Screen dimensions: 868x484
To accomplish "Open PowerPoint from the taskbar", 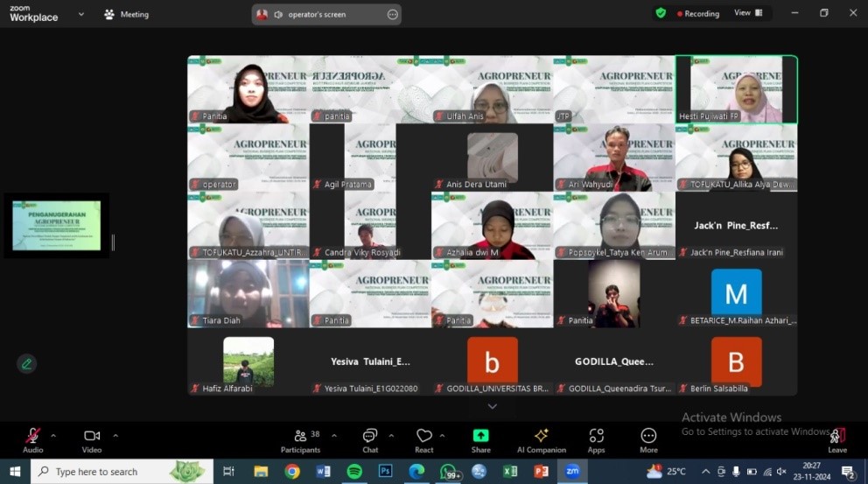I will click(541, 471).
